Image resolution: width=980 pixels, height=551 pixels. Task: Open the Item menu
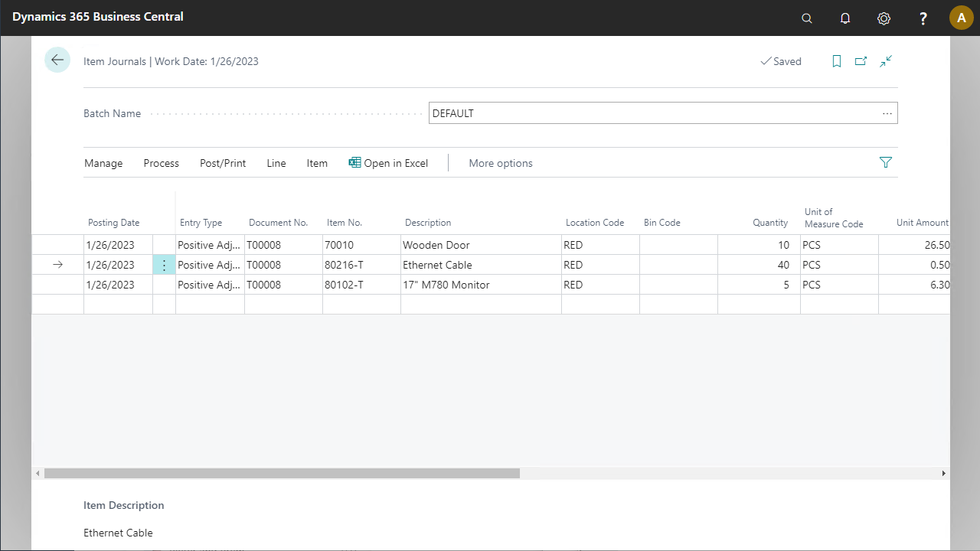317,163
